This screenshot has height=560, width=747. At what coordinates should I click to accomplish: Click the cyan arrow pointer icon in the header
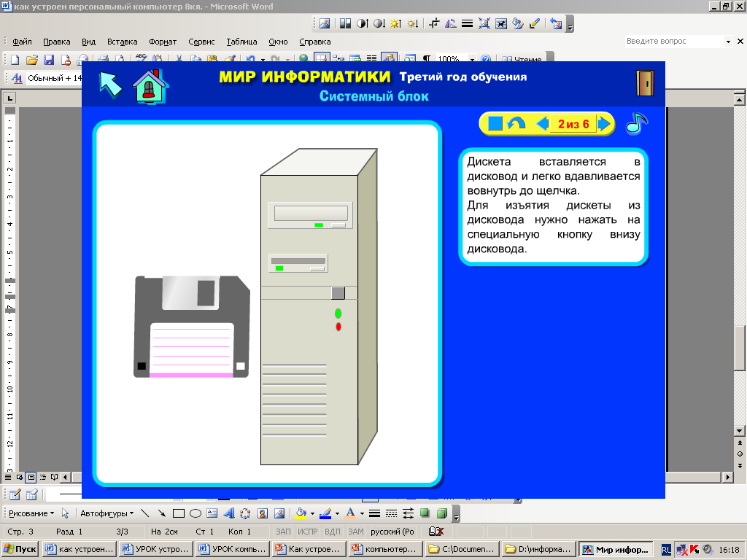pyautogui.click(x=111, y=85)
